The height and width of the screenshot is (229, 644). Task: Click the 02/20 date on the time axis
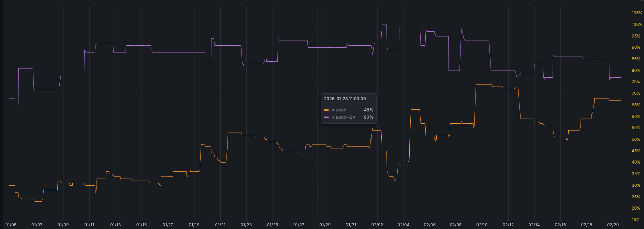tap(613, 225)
